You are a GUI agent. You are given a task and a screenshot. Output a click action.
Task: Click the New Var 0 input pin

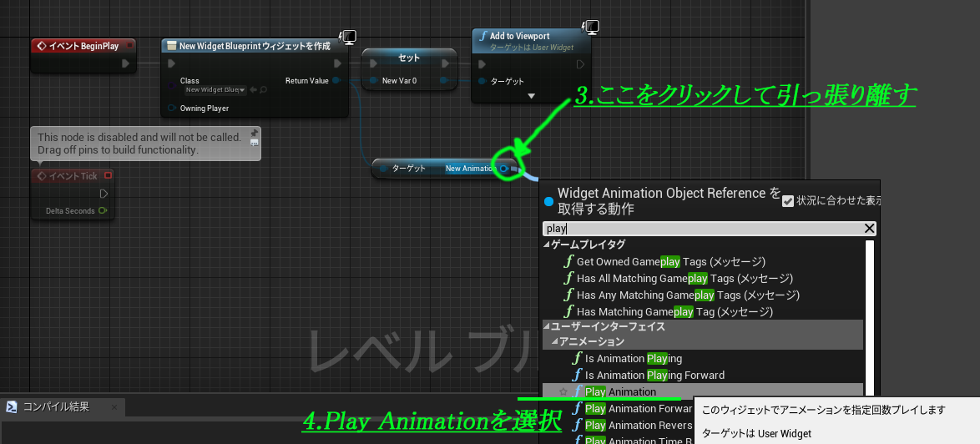pyautogui.click(x=374, y=81)
